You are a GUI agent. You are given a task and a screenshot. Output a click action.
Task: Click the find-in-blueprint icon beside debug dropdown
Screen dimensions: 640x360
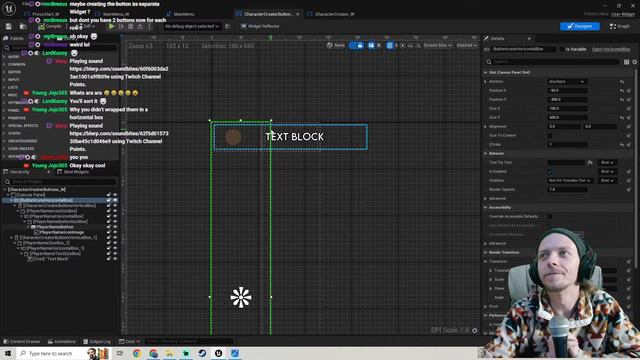point(228,26)
